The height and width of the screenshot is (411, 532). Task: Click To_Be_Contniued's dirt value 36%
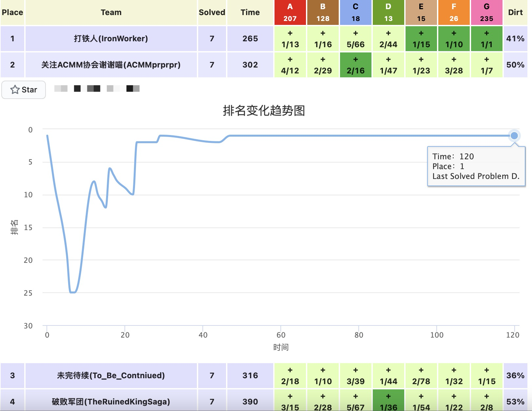(515, 376)
